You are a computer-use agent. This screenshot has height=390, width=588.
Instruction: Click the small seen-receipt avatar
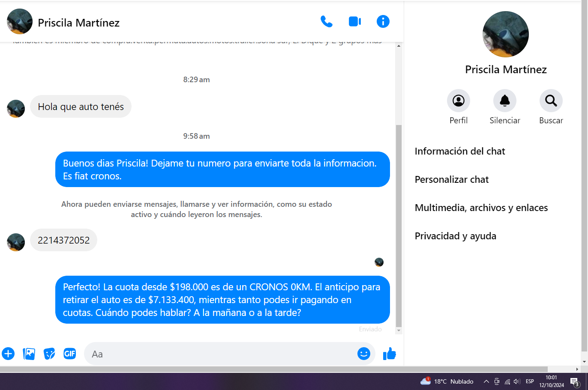coord(379,262)
